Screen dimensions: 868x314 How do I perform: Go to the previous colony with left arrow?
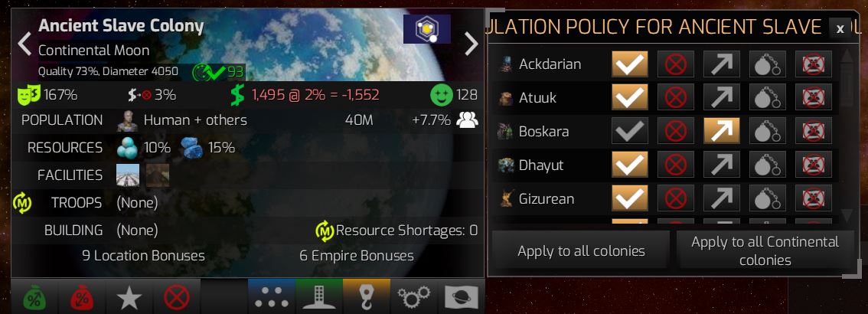[x=24, y=44]
